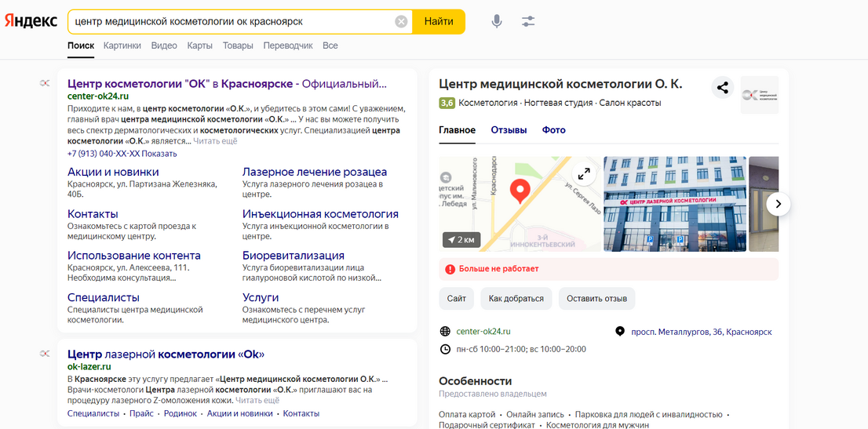Open Центр лазерной косметологии «Ok» result

click(166, 354)
